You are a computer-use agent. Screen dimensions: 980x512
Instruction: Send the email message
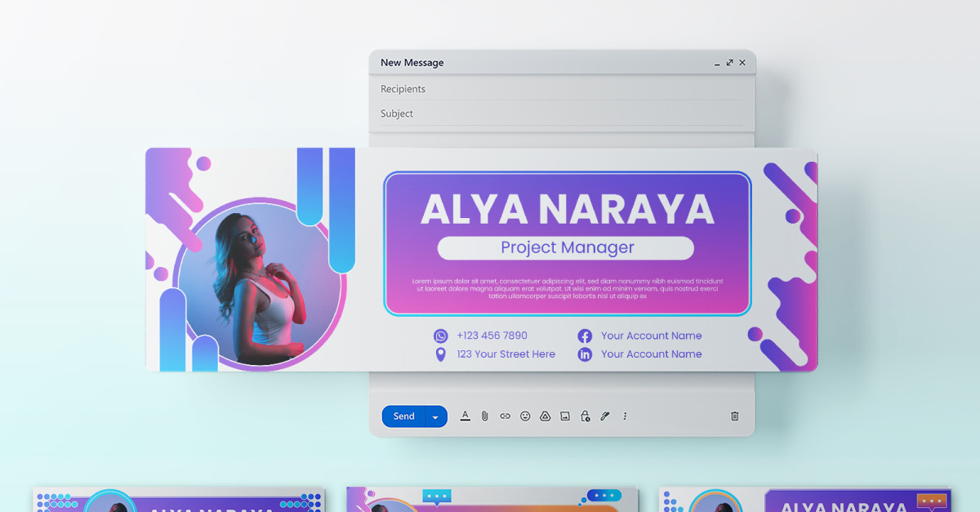[x=402, y=416]
